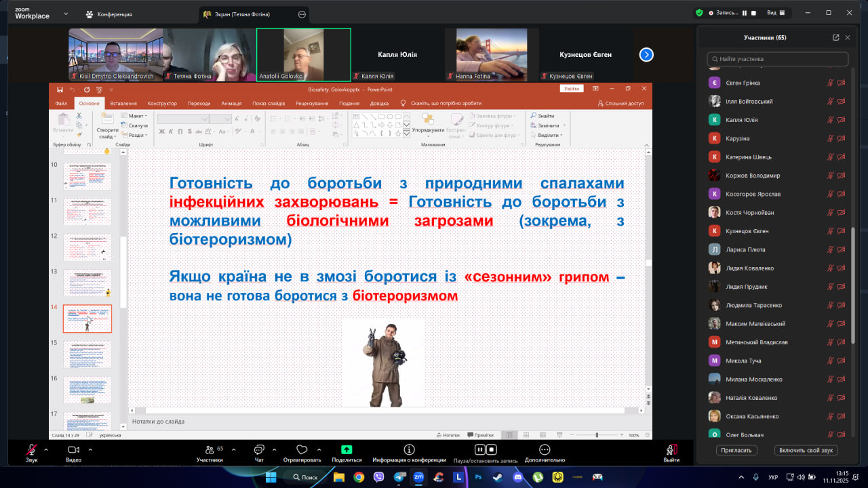Click the Дополнительно more options icon
The height and width of the screenshot is (488, 868).
coord(544,449)
